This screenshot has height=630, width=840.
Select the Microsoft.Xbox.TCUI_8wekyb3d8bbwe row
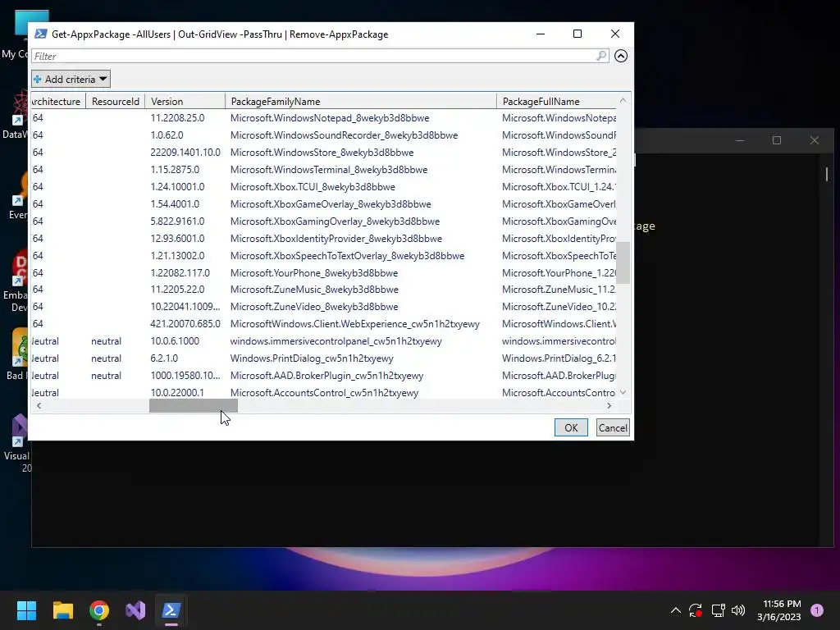pyautogui.click(x=323, y=186)
